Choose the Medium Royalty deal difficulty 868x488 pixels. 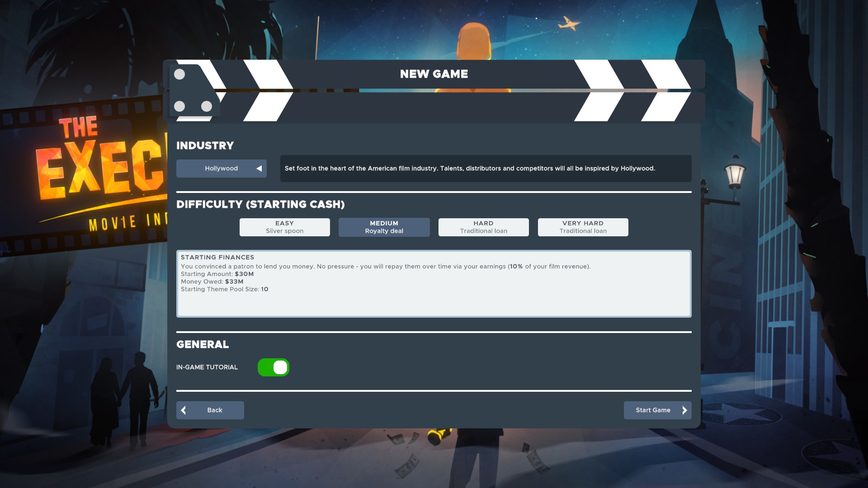point(384,227)
